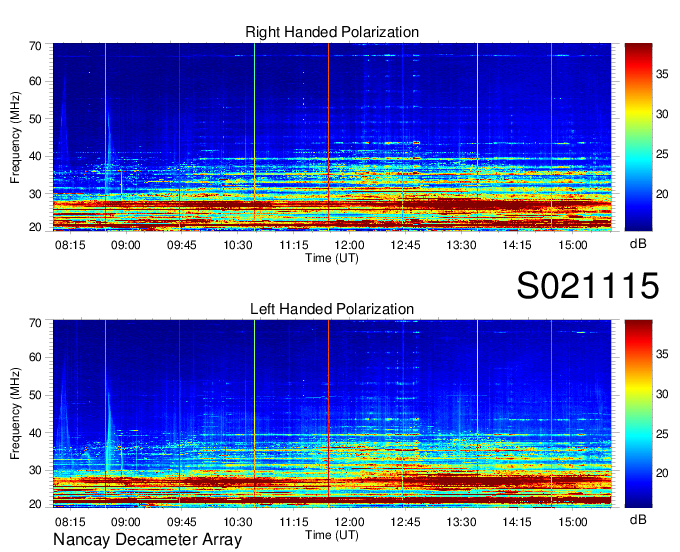The image size is (680, 552).
Task: Click "15:00" tick under Right Handed plot
Action: [x=573, y=245]
